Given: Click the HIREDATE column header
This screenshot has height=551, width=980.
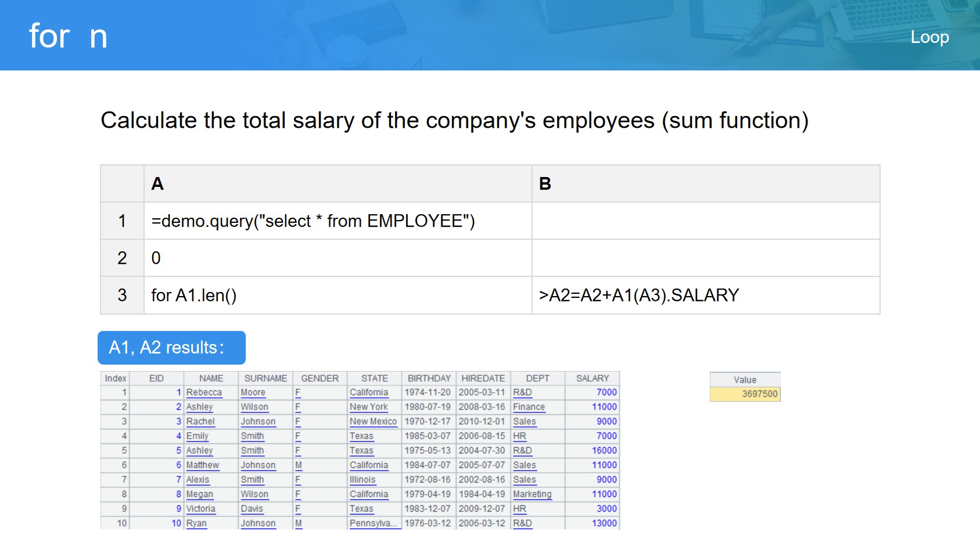Looking at the screenshot, I should (483, 379).
